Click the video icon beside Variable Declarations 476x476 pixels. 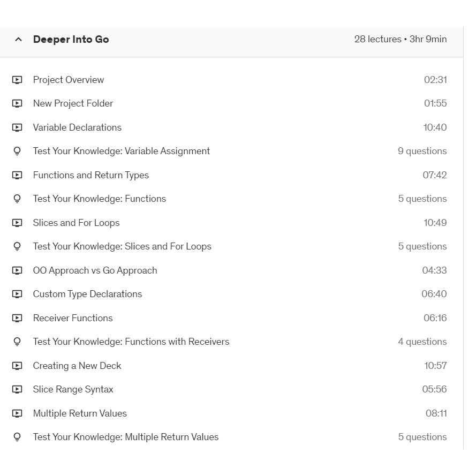click(17, 127)
